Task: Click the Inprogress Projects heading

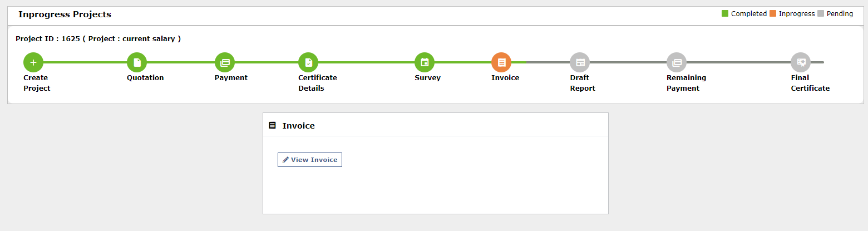Action: click(x=65, y=14)
